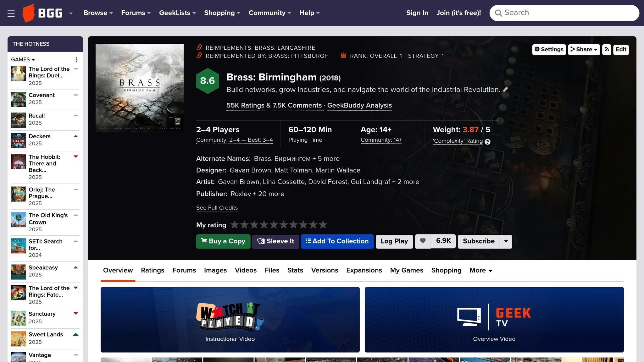This screenshot has width=644, height=362.
Task: Click the heart fan icon
Action: pos(423,241)
